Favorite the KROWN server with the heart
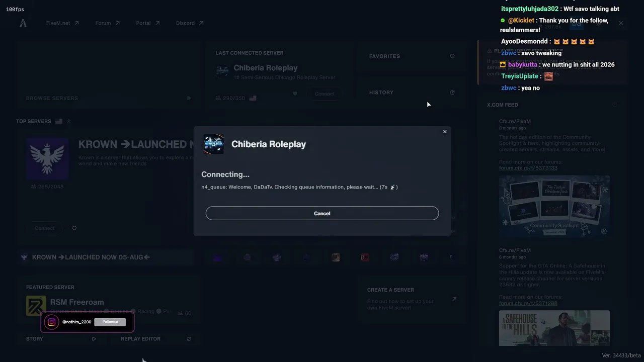 (74, 228)
